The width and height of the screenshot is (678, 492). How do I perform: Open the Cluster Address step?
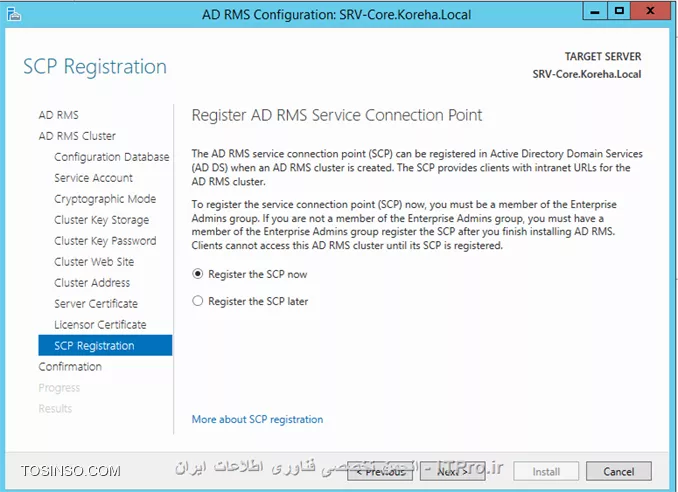[x=92, y=283]
